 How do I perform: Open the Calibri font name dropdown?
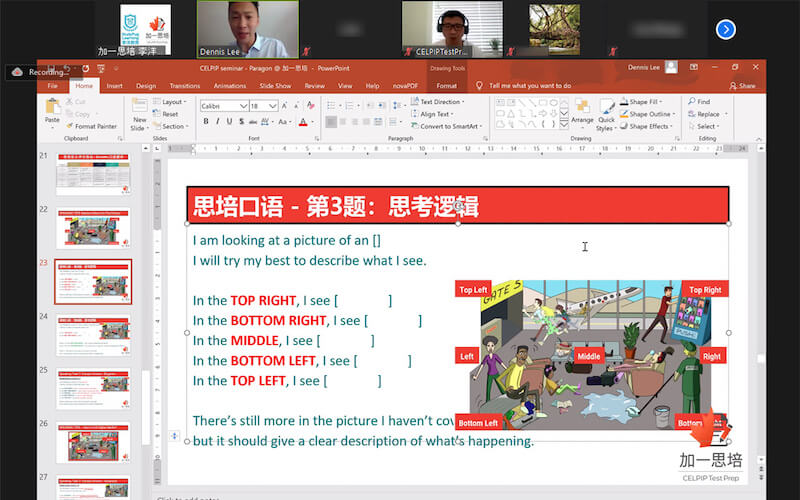223,105
